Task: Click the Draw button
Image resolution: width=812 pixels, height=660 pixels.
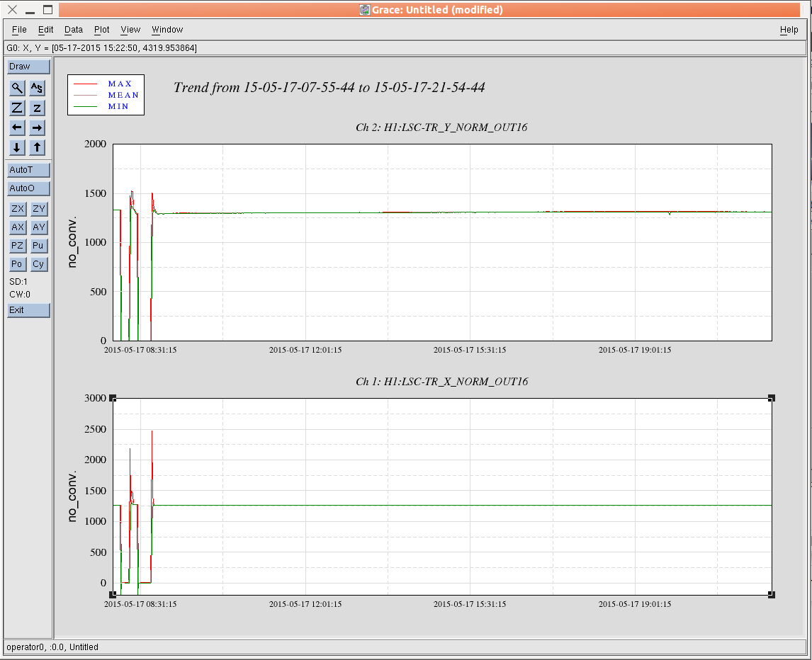Action: [28, 67]
